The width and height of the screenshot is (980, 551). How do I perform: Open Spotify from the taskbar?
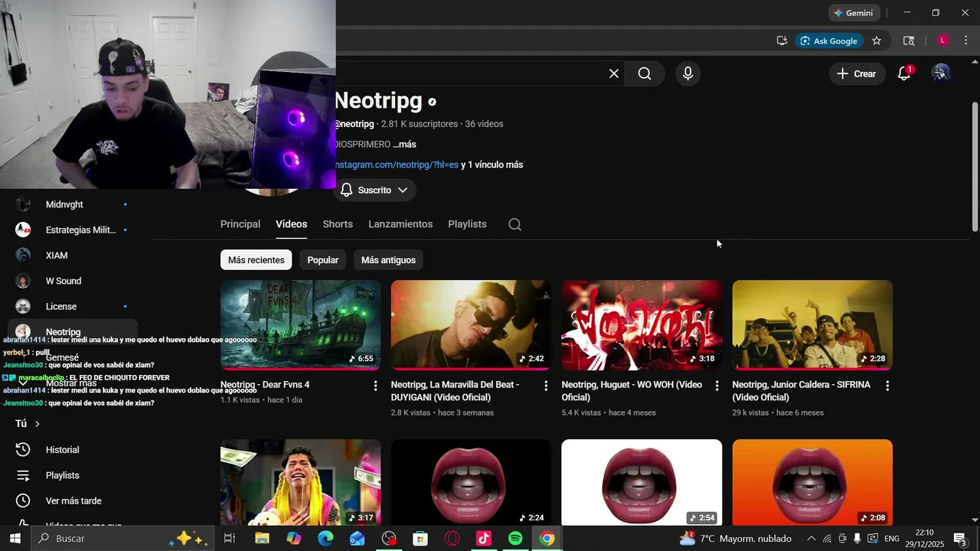[515, 539]
